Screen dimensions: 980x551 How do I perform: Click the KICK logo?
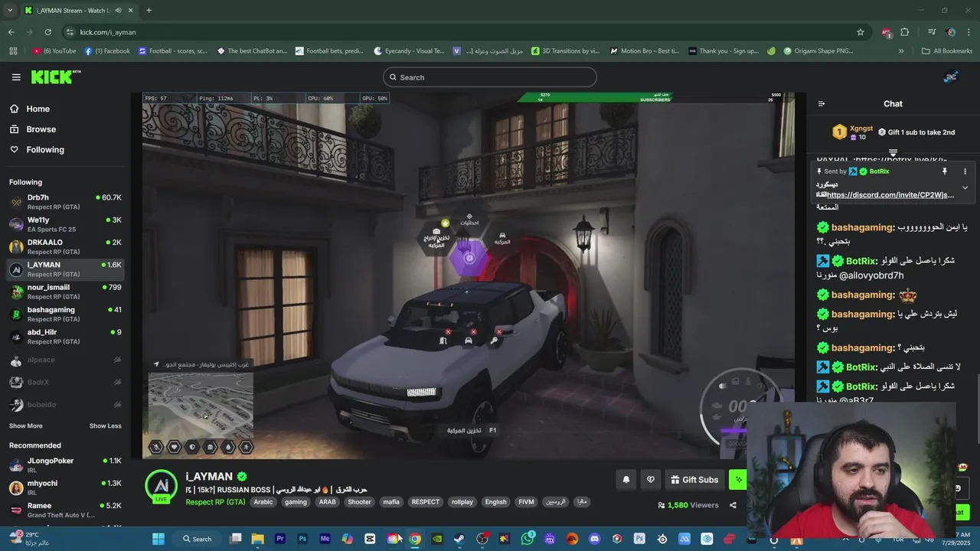coord(55,77)
